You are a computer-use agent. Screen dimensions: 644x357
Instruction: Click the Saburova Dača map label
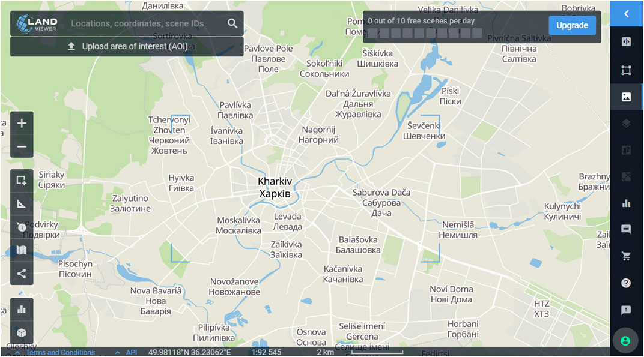[x=381, y=203]
